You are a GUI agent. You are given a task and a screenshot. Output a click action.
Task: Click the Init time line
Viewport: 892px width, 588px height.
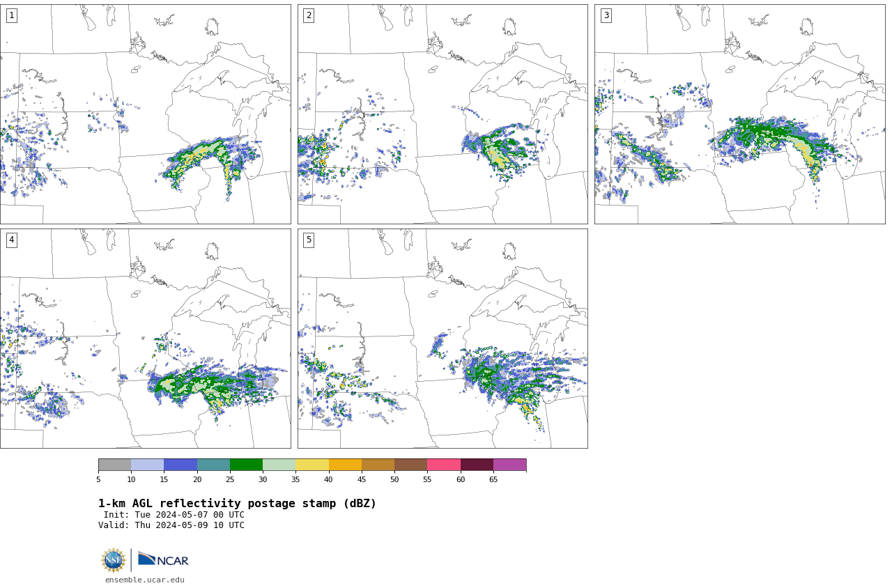click(x=174, y=515)
